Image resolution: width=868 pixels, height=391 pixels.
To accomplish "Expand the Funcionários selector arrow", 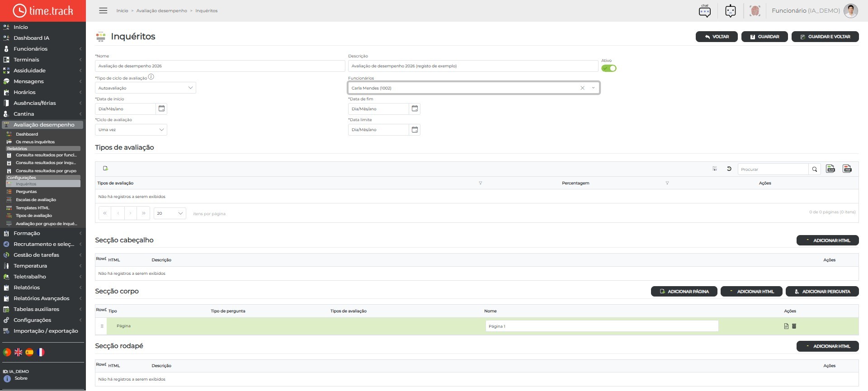I will (x=593, y=88).
